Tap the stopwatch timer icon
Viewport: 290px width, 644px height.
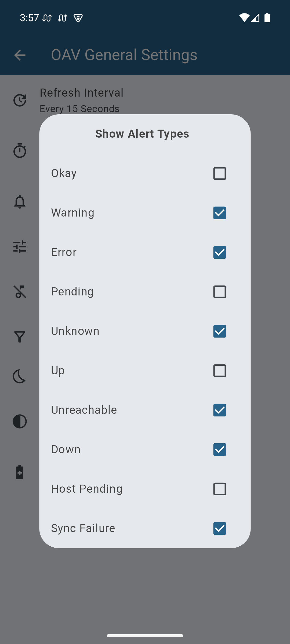click(x=20, y=151)
